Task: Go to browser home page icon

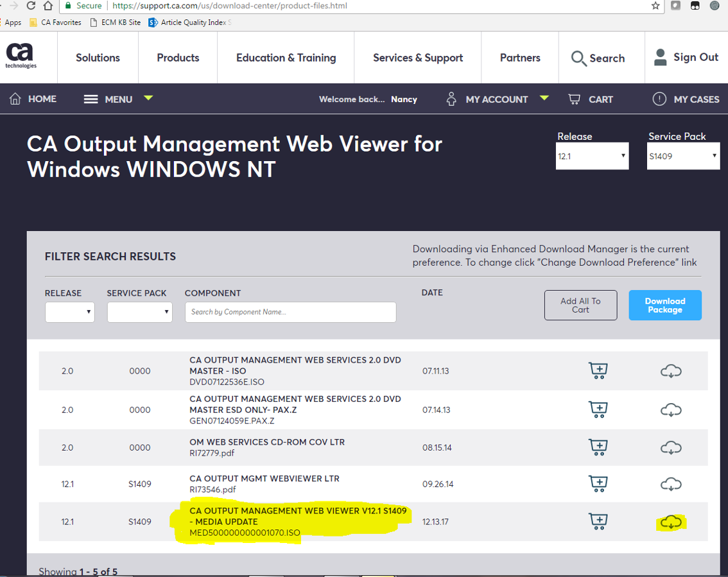Action: 48,6
